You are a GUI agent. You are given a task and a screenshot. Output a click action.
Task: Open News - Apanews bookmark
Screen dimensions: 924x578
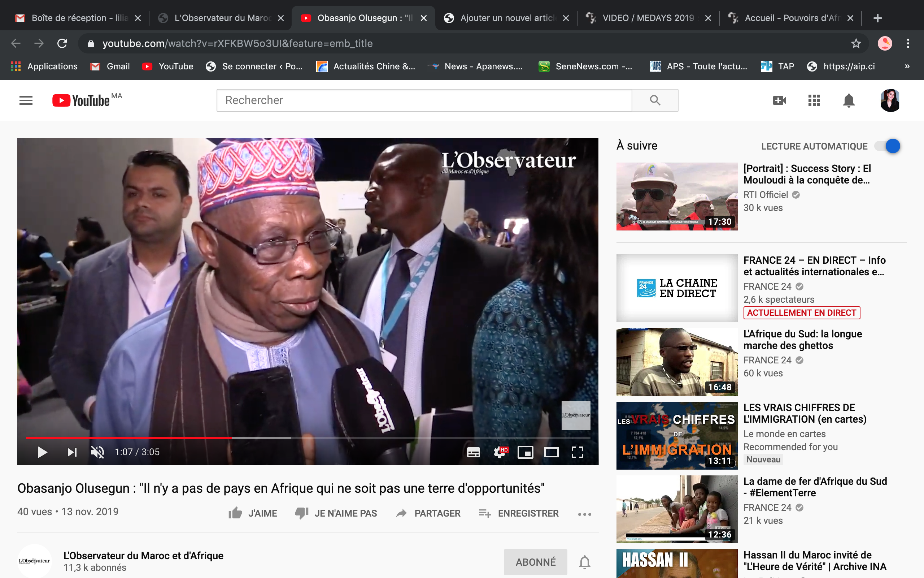coord(475,66)
